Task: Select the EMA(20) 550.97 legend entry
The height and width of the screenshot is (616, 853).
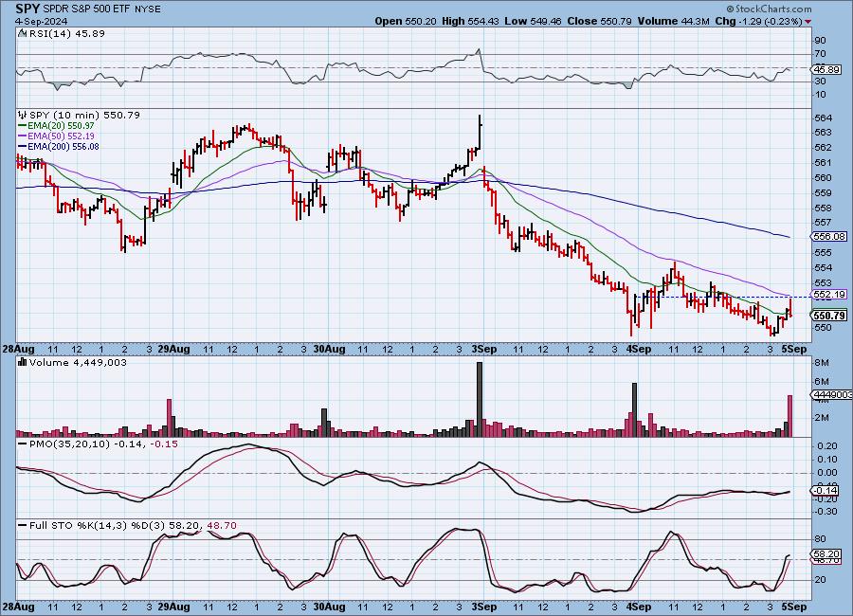Action: pos(57,126)
